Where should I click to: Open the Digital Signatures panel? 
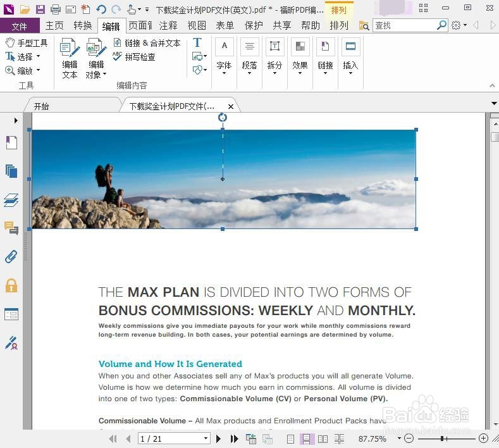click(x=11, y=343)
